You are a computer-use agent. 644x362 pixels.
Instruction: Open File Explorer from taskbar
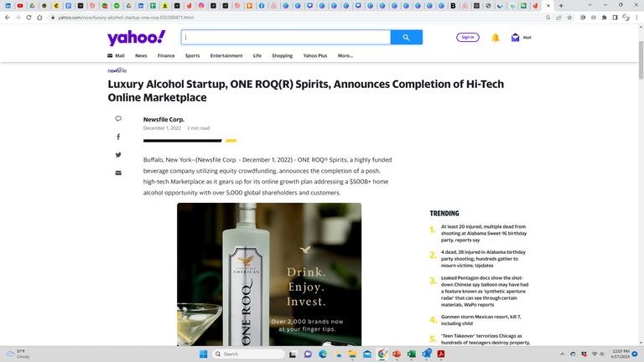(352, 354)
